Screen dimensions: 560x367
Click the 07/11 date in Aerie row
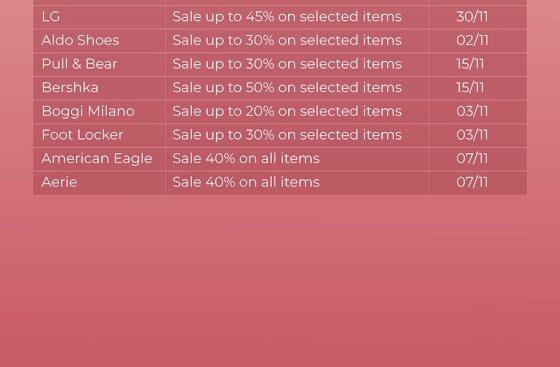tap(472, 182)
